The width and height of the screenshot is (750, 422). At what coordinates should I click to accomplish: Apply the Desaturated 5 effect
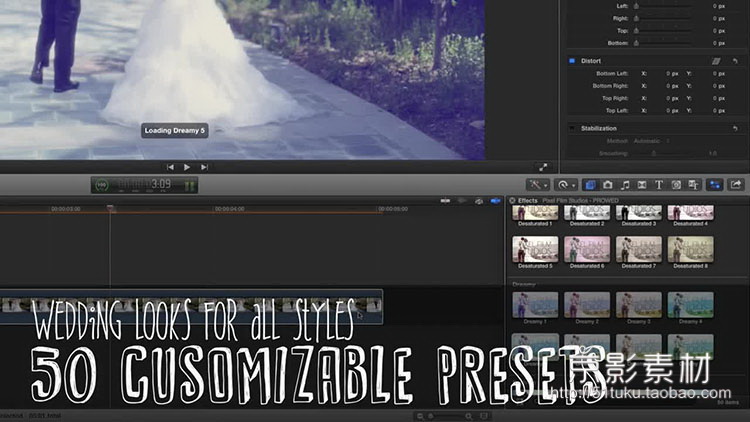click(535, 249)
